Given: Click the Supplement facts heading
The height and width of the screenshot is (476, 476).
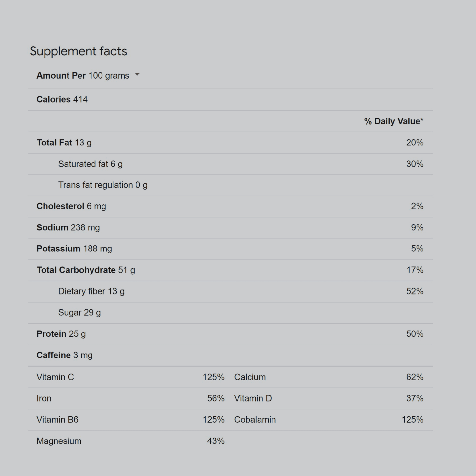Looking at the screenshot, I should click(78, 51).
